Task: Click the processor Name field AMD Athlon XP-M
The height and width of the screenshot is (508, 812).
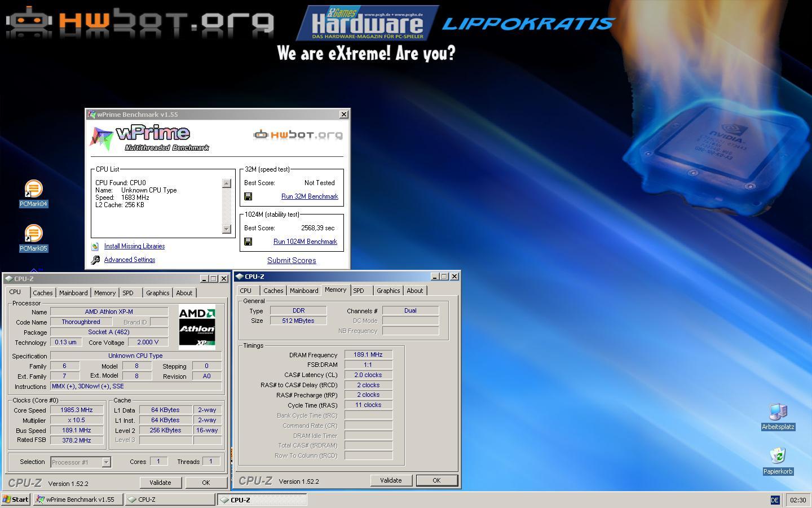Action: click(x=109, y=312)
